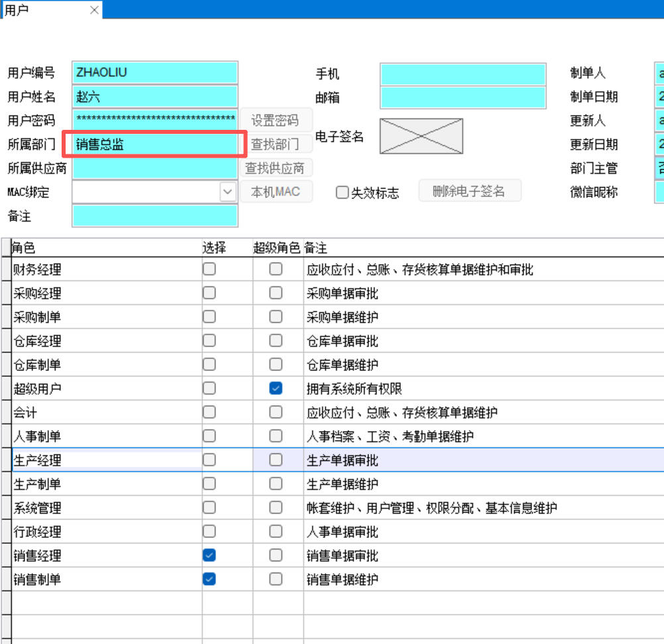Click into the 手机 input field
The height and width of the screenshot is (644, 664).
coord(463,74)
